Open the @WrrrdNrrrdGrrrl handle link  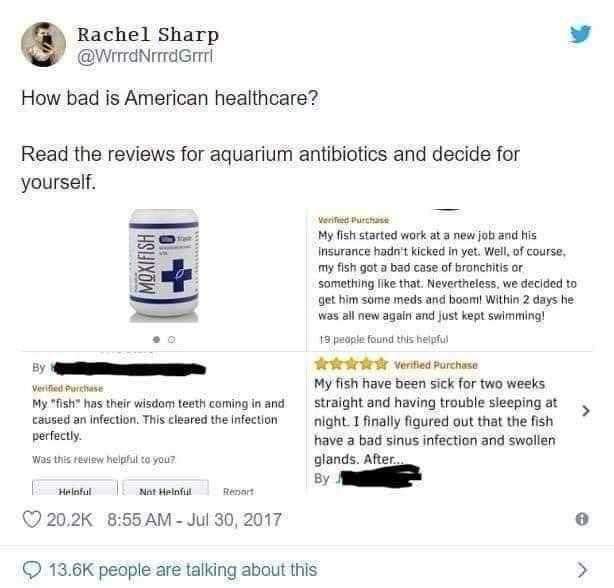tap(145, 56)
